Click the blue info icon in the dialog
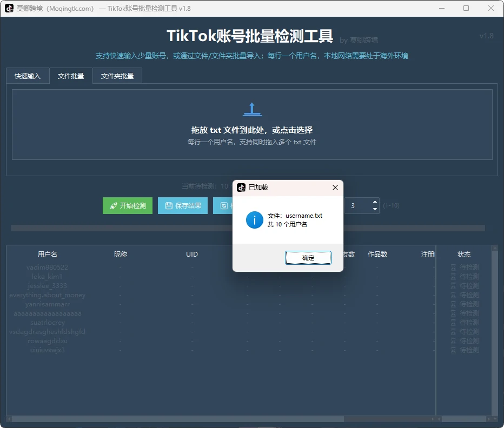 coord(255,220)
